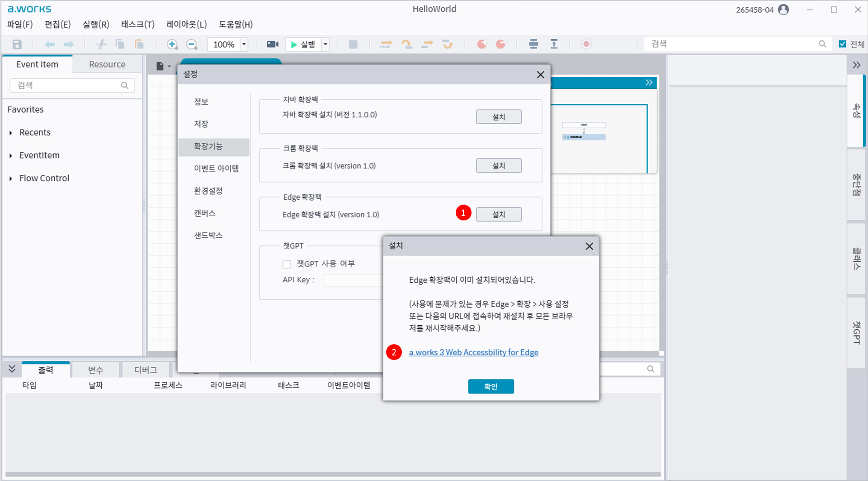Screen dimensions: 868x481
Task: Click the user account avatar icon
Action: pos(784,9)
